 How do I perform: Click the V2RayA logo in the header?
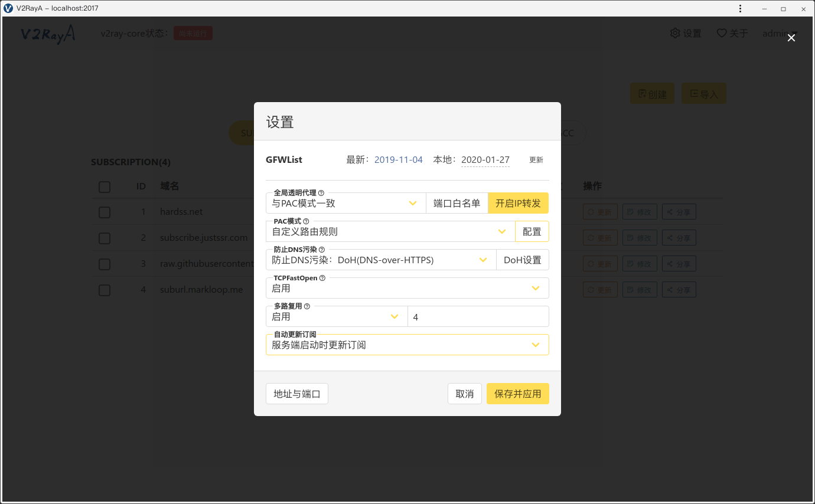[x=48, y=34]
